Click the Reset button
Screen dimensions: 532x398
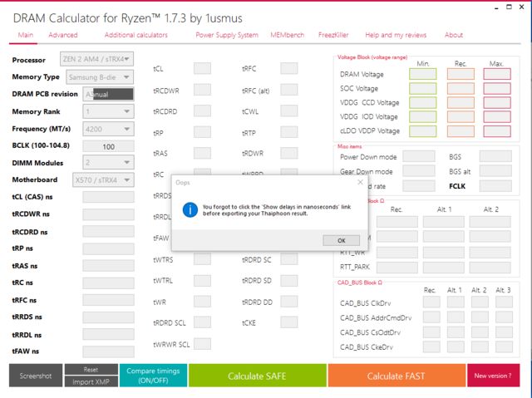pos(91,370)
